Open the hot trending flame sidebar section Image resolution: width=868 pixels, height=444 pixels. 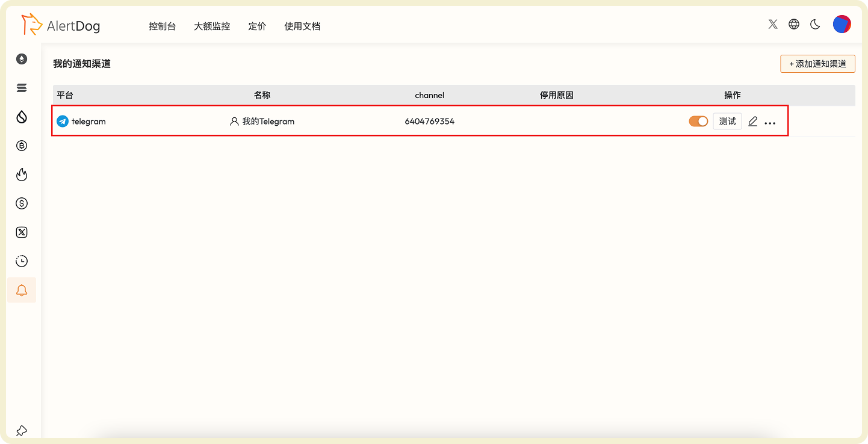pyautogui.click(x=22, y=174)
